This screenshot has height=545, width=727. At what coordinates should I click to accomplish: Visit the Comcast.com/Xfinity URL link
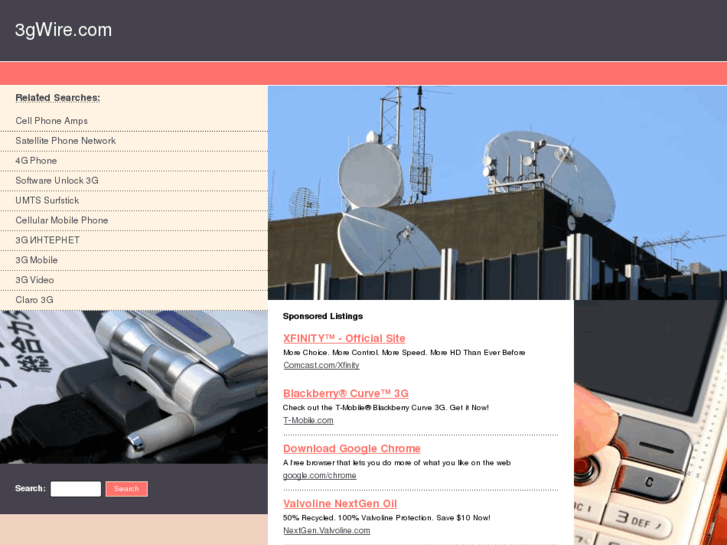[321, 365]
